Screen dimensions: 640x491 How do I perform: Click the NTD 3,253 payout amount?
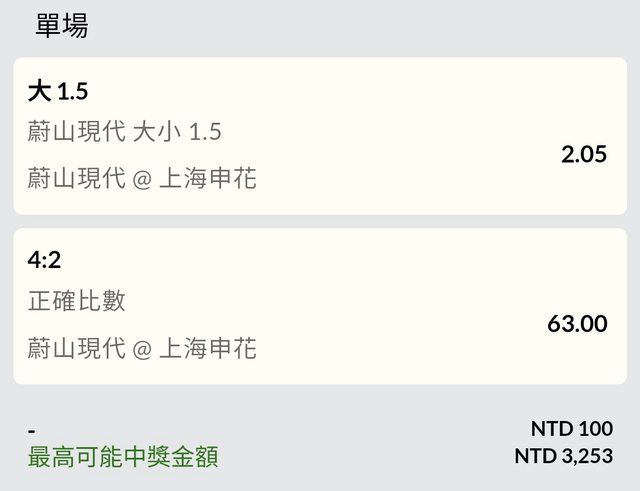[563, 456]
